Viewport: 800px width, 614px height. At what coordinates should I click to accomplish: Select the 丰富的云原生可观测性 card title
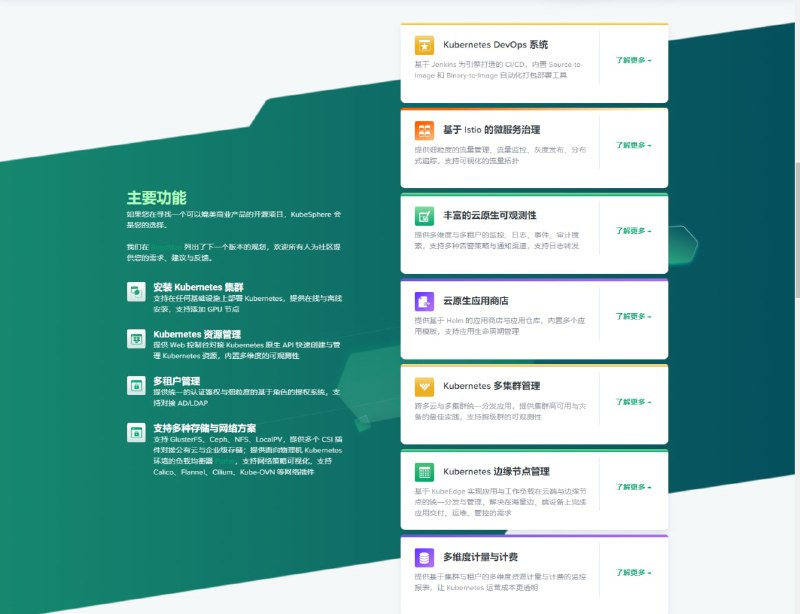click(490, 215)
